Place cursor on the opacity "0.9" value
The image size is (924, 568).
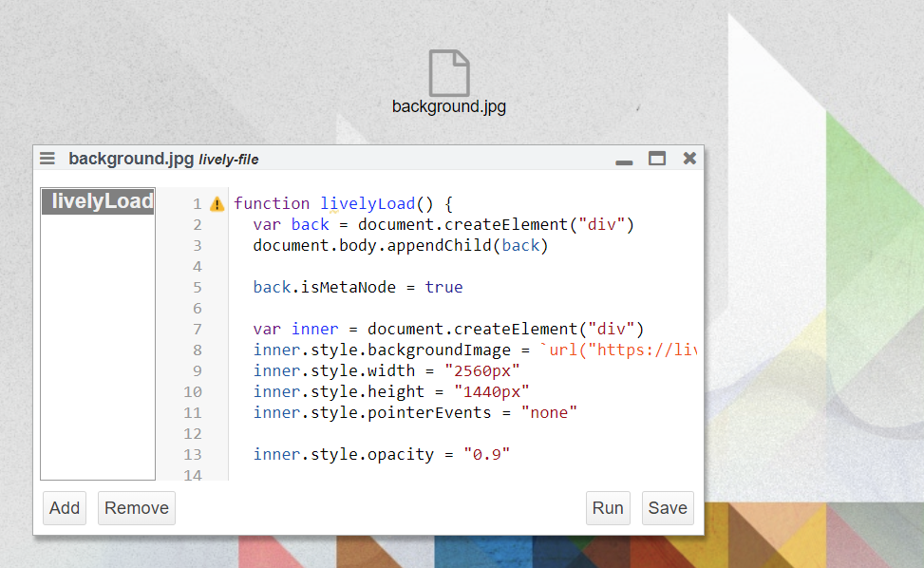(x=487, y=455)
